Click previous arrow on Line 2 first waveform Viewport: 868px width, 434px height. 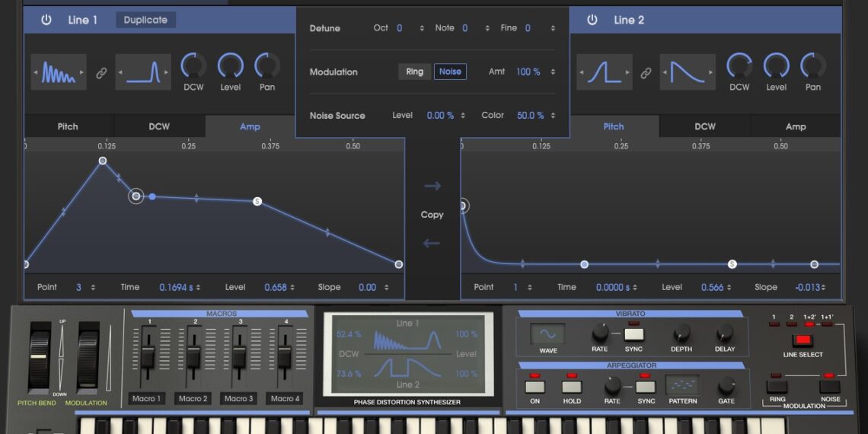point(582,72)
